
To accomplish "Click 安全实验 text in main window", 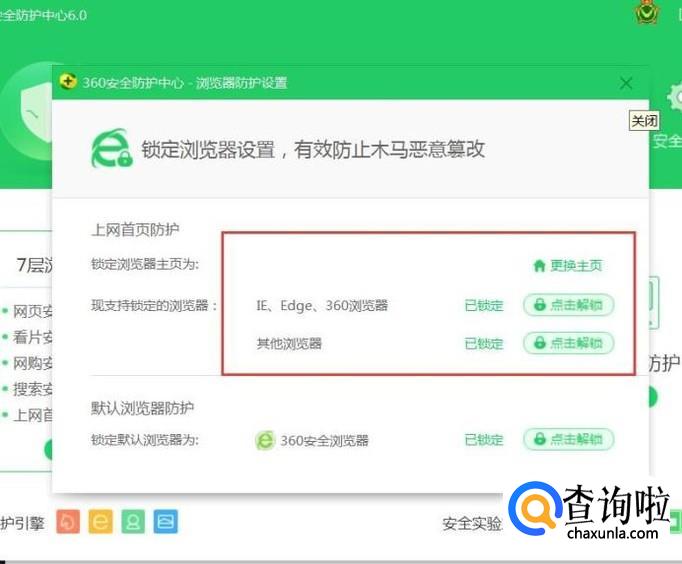I will 472,524.
